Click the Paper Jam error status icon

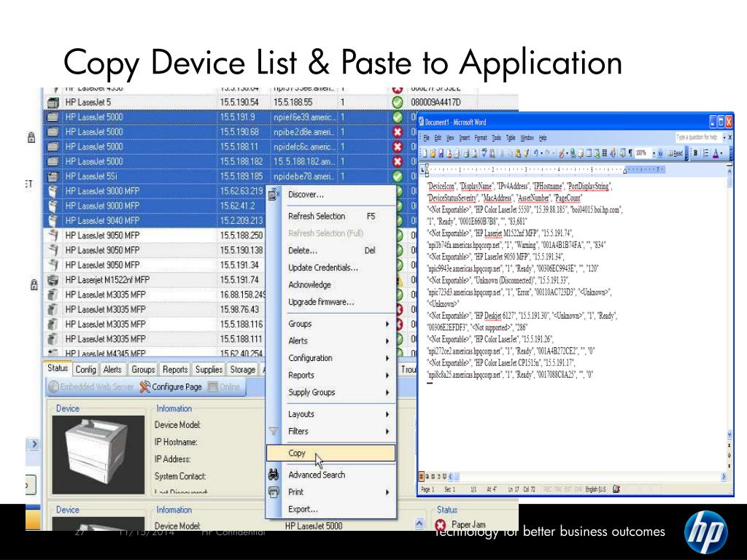coord(441,525)
